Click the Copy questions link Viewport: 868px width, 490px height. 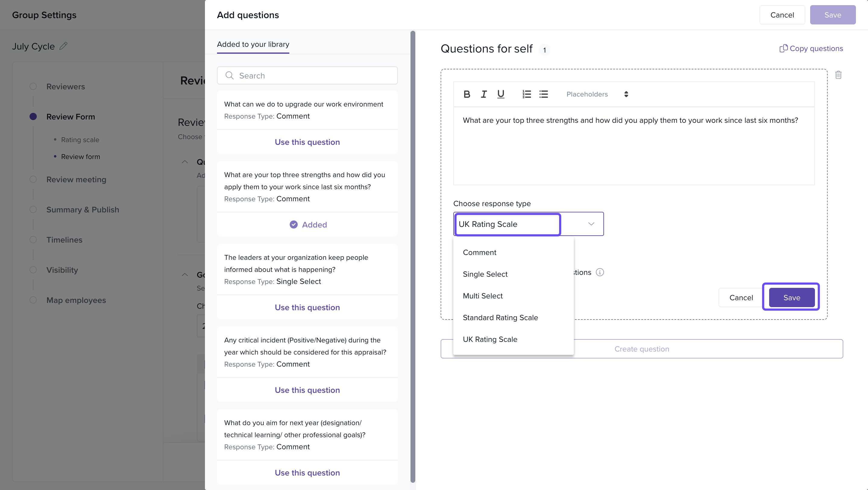click(x=811, y=49)
